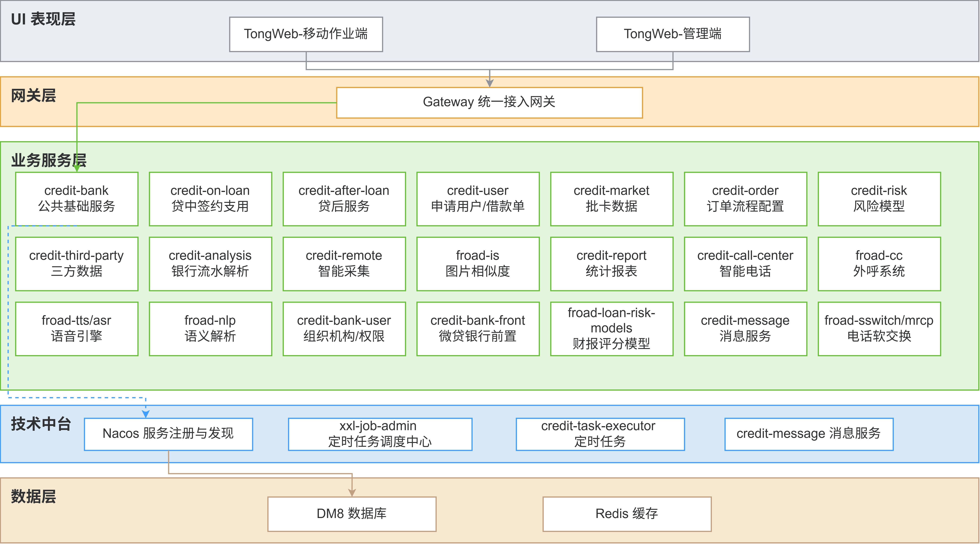Select credit-message 消息服务 box in 技术中台
This screenshot has width=980, height=544.
[809, 434]
